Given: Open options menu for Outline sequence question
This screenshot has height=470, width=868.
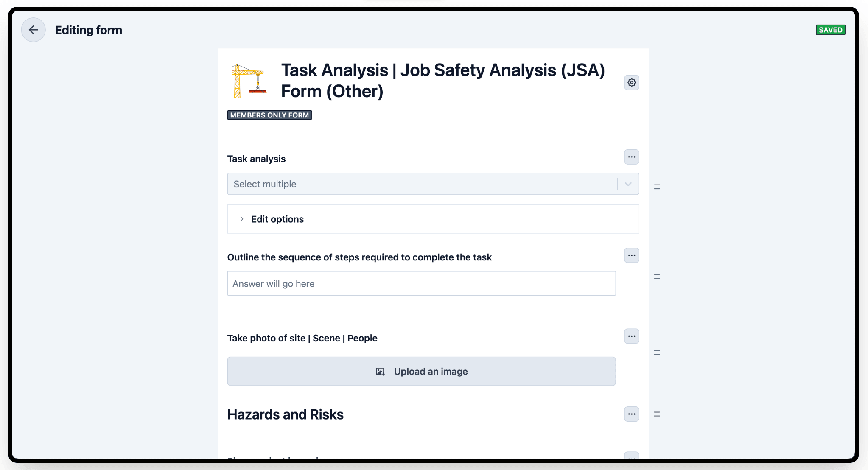Looking at the screenshot, I should (x=632, y=255).
